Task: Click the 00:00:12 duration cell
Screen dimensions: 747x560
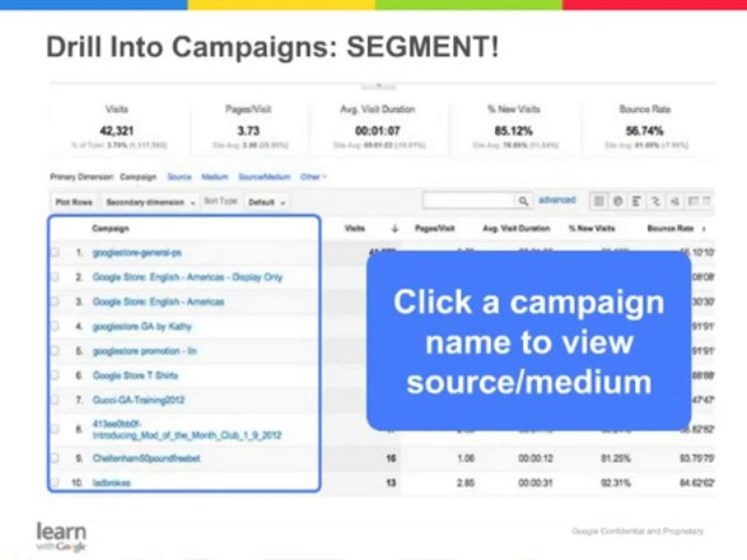Action: point(535,459)
